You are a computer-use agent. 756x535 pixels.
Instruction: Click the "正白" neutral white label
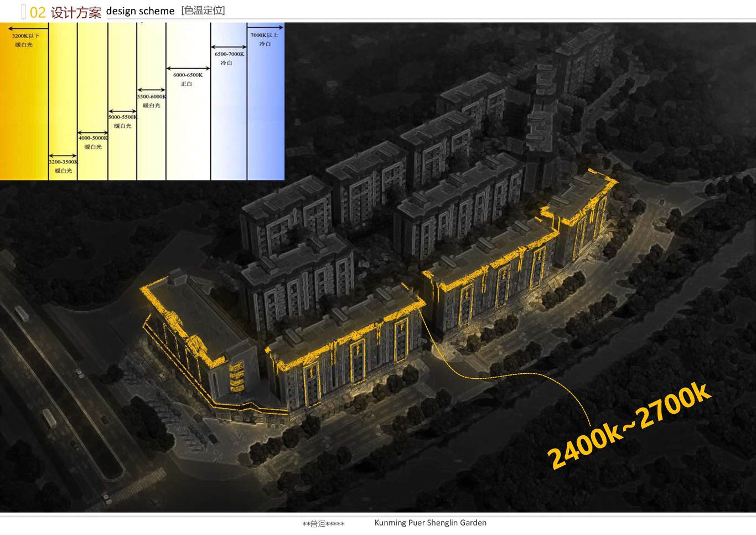[x=187, y=84]
